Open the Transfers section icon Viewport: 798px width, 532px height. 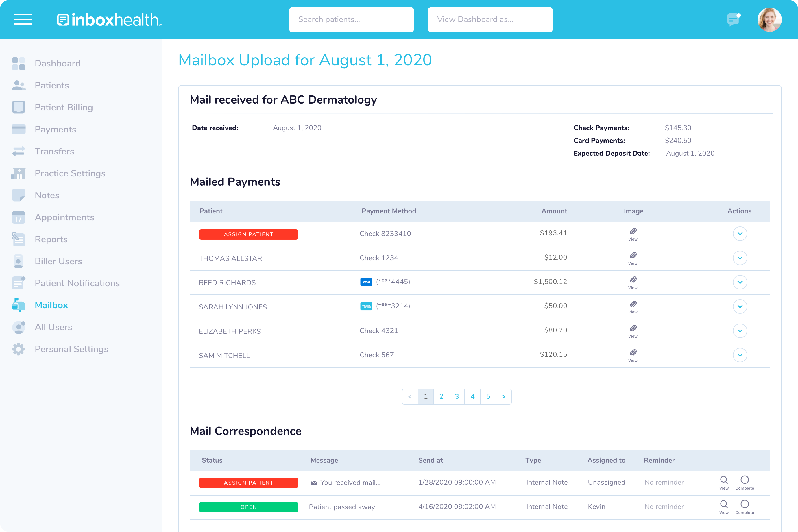19,151
